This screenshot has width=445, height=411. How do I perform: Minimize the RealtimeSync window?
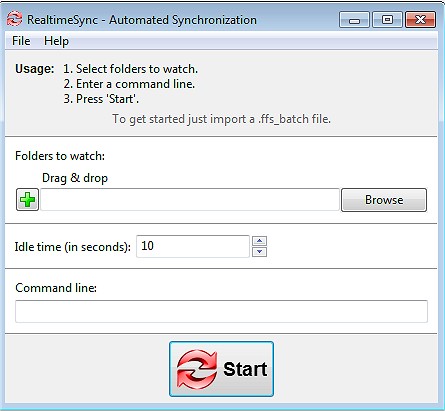[354, 20]
